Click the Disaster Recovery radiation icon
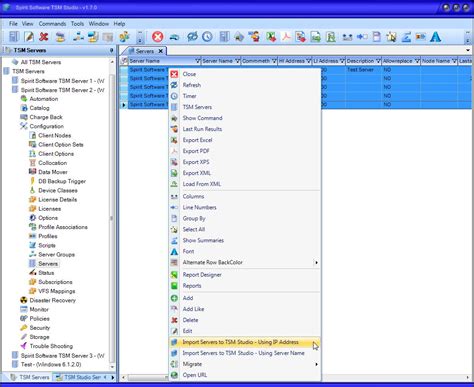This screenshot has width=474, height=387. point(24,300)
